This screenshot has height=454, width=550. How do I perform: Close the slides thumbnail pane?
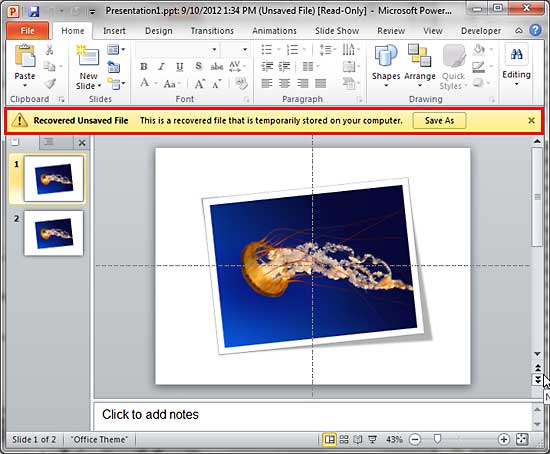(x=82, y=143)
